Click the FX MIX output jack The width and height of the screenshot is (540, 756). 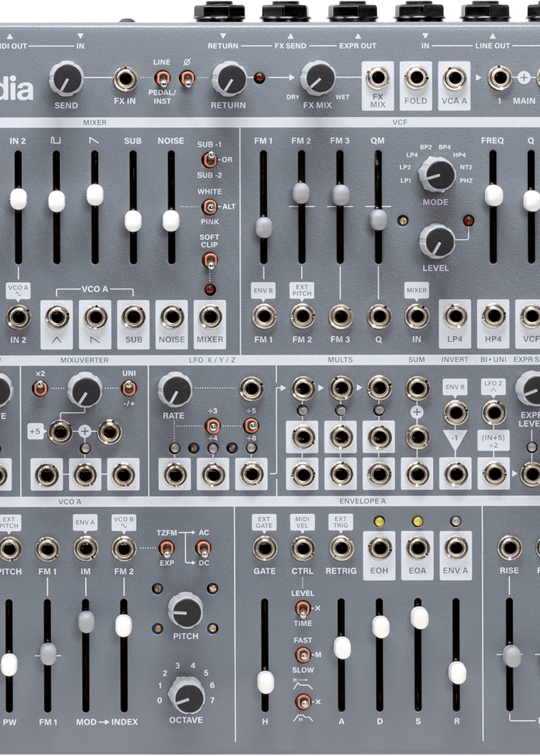coord(378,78)
